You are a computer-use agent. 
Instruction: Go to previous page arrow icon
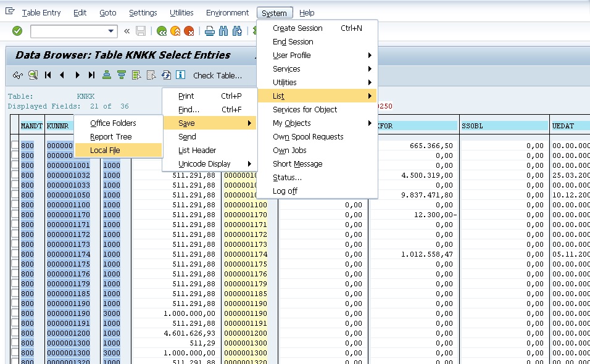tap(62, 75)
